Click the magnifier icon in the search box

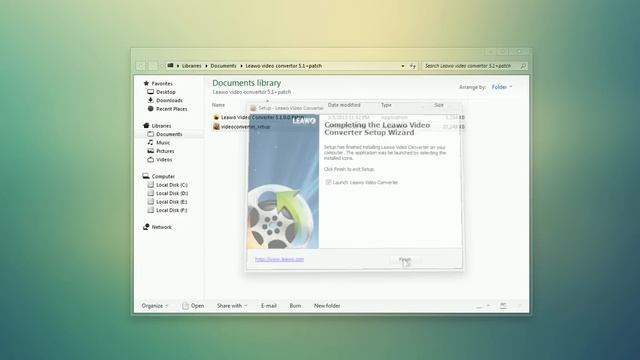[523, 66]
